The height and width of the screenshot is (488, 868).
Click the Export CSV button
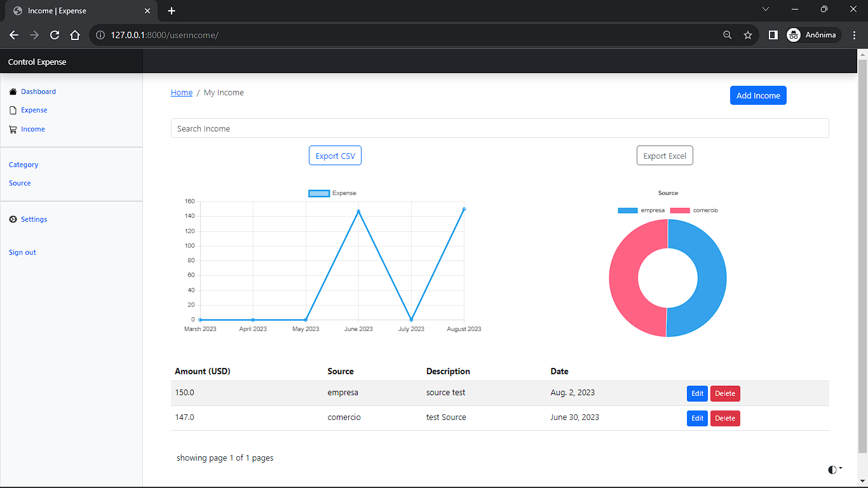335,156
